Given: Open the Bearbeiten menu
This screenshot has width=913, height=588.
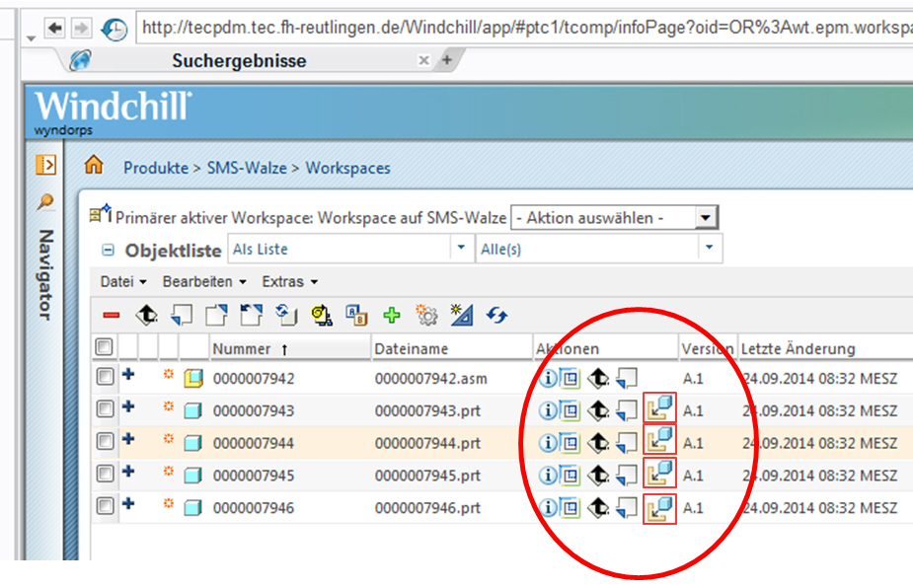Looking at the screenshot, I should point(204,282).
